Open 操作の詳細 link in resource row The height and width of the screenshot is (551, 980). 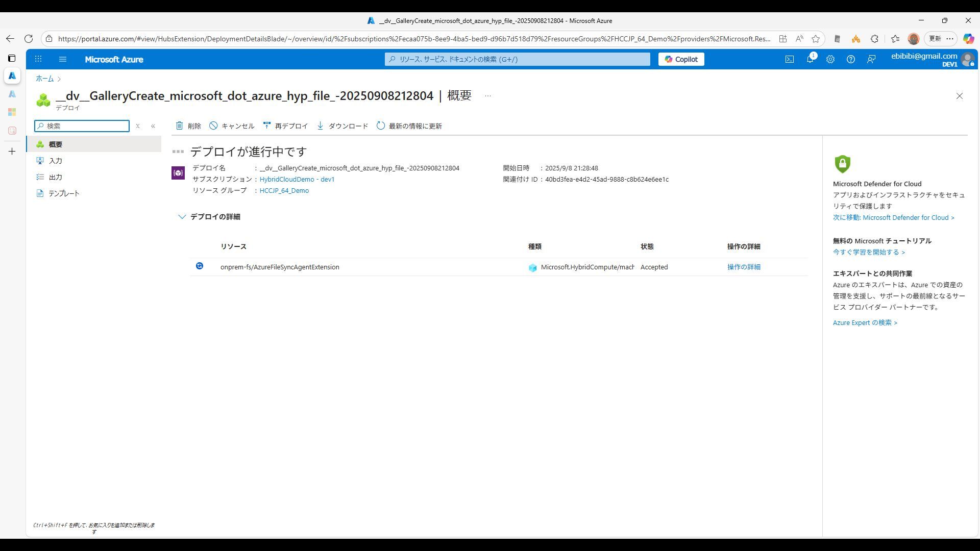click(x=744, y=267)
